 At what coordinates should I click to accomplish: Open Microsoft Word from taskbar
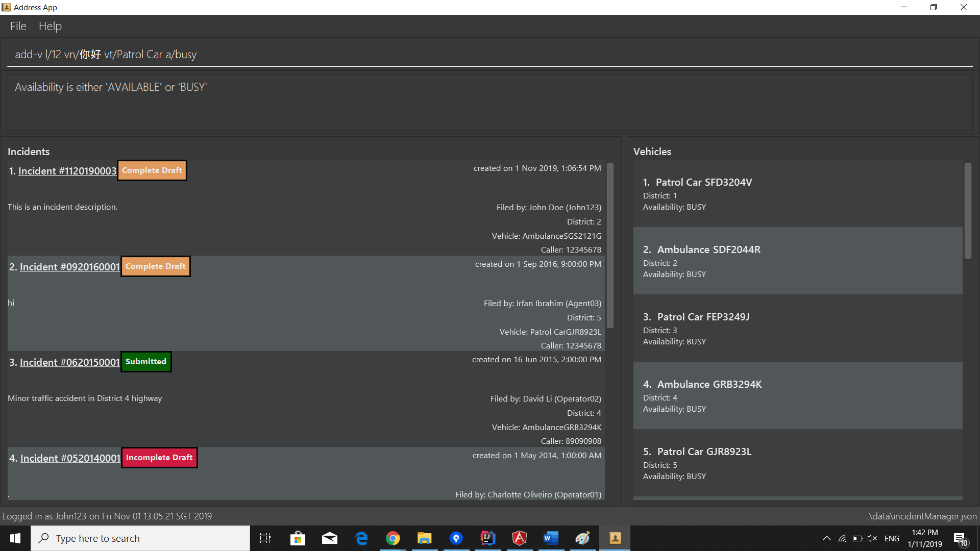coord(551,538)
